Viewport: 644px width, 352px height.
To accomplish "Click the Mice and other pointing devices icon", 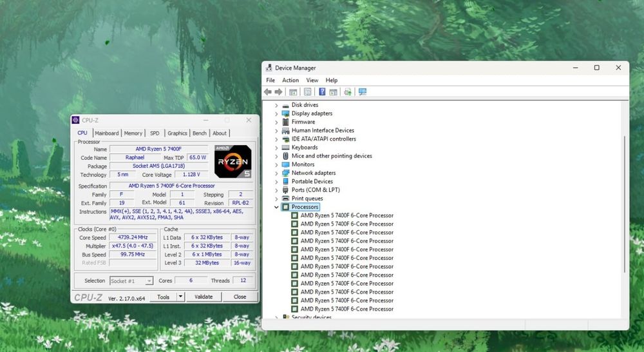I will (x=285, y=156).
